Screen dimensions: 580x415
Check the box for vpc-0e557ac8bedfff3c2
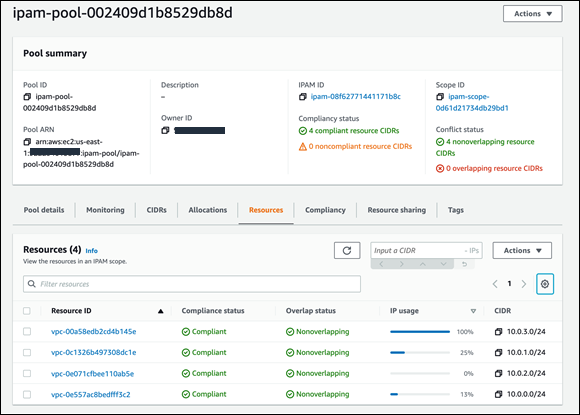(27, 395)
